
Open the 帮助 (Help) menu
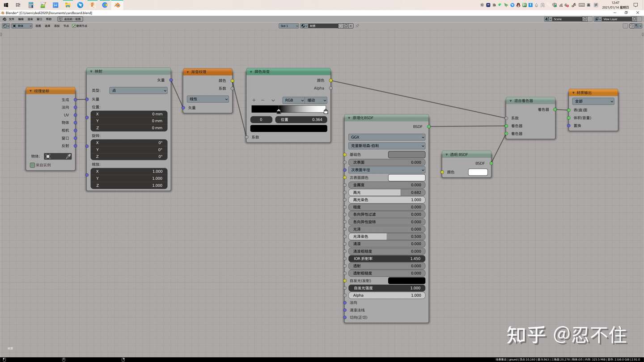pyautogui.click(x=49, y=19)
